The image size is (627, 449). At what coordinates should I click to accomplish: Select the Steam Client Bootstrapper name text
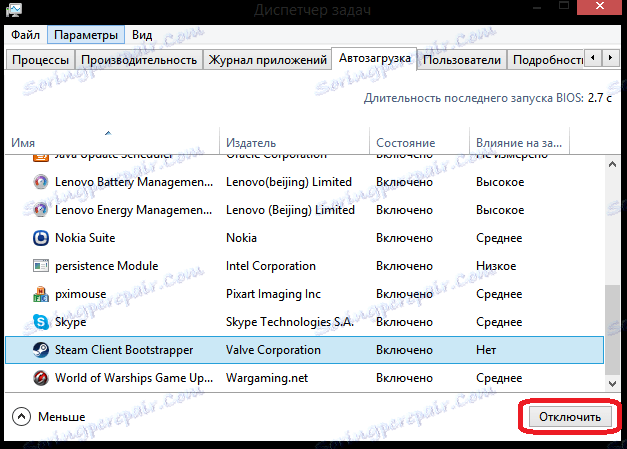tap(124, 350)
